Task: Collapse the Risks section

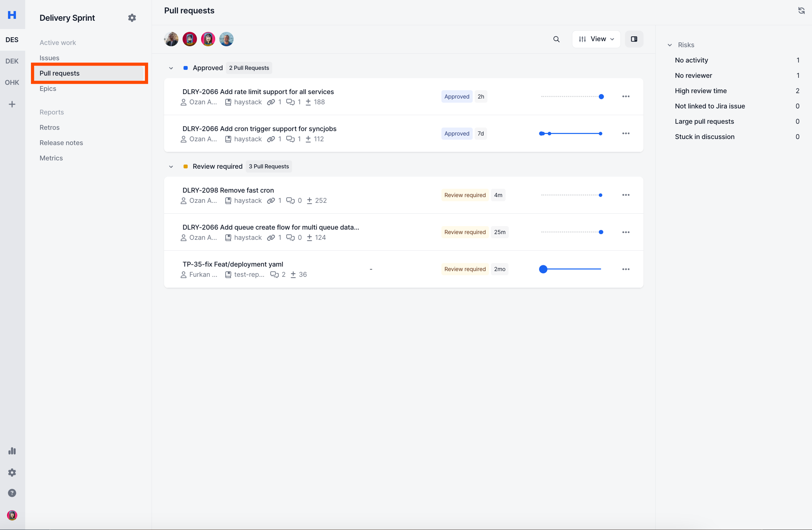Action: [x=670, y=45]
